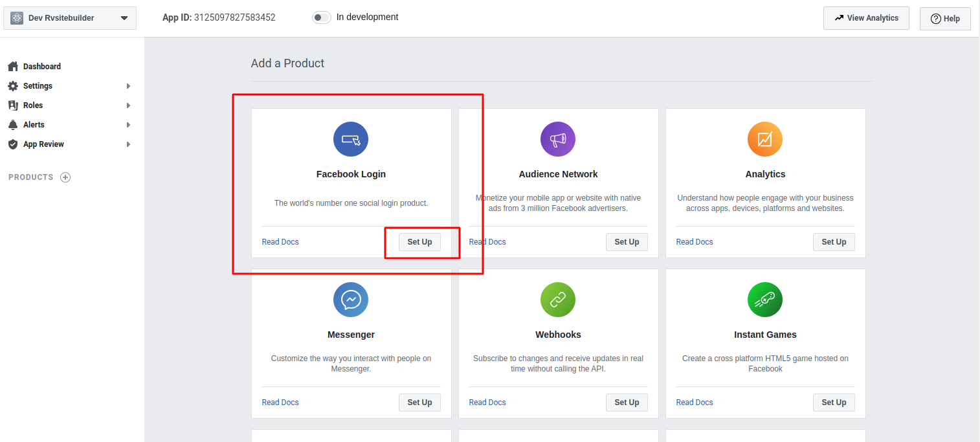Click the View Analytics trend arrow icon
This screenshot has width=980, height=442.
tap(840, 18)
